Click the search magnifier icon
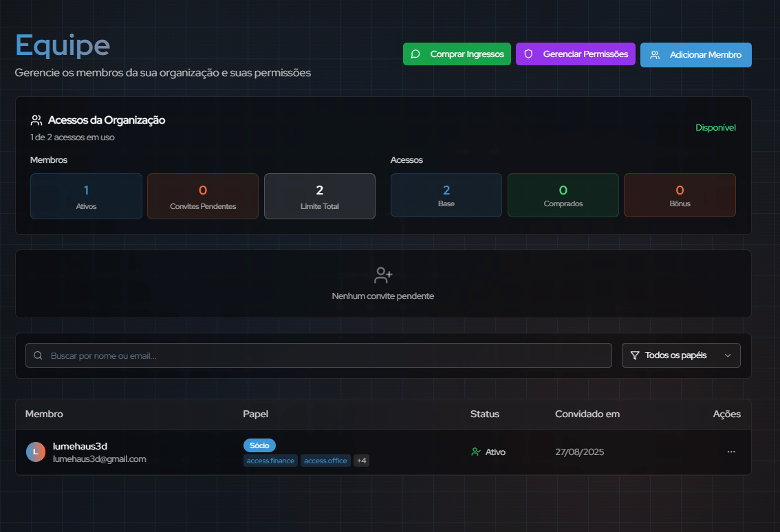 pyautogui.click(x=38, y=355)
